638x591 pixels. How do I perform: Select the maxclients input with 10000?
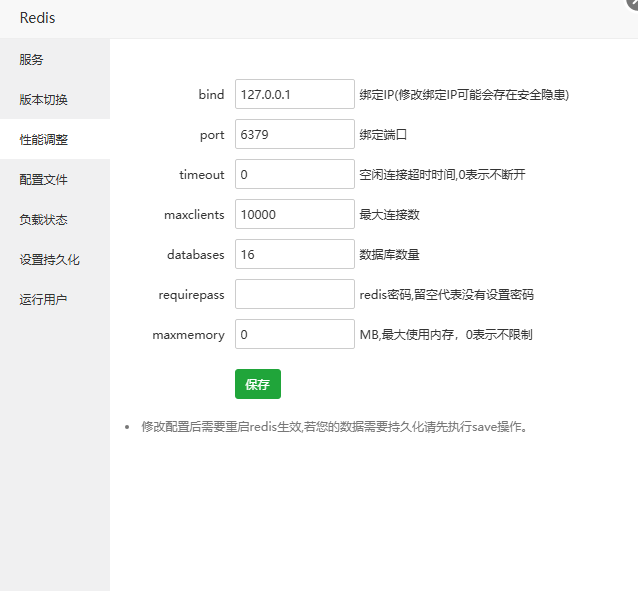click(294, 214)
